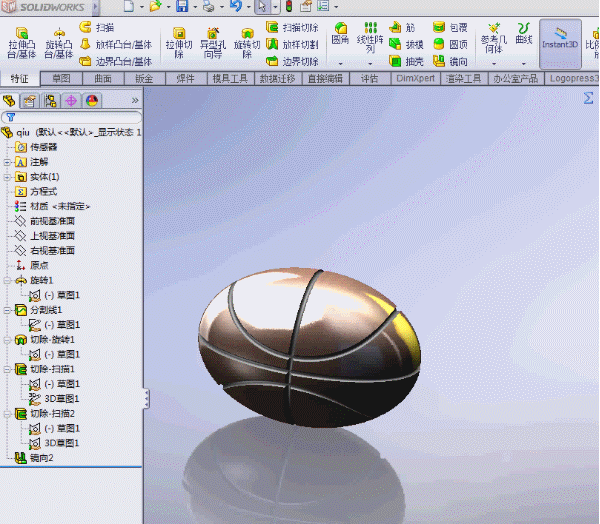Open the 渲染工具 (Render Tools) tab
The image size is (600, 524).
click(464, 78)
